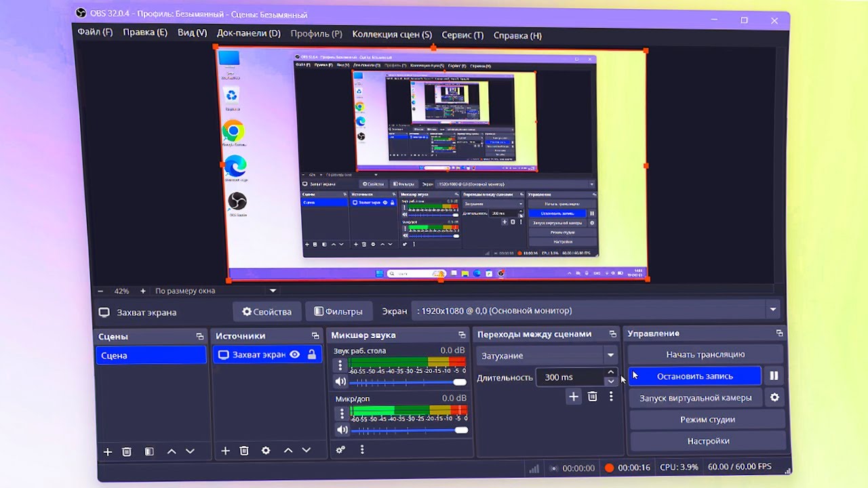Mute Микр/доп speaker

342,430
